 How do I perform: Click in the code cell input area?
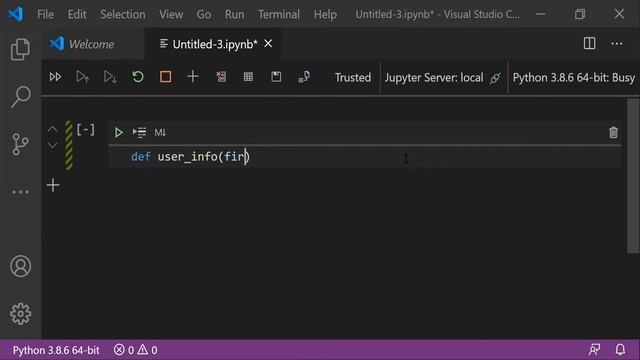tap(365, 157)
